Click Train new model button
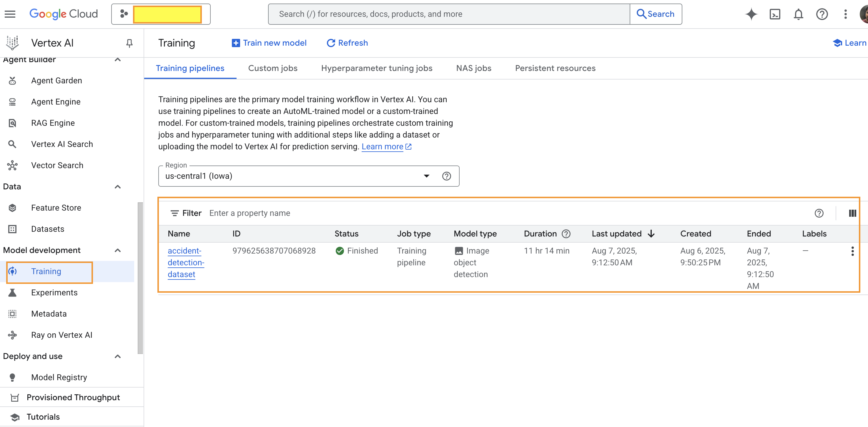The height and width of the screenshot is (427, 868). coord(269,43)
